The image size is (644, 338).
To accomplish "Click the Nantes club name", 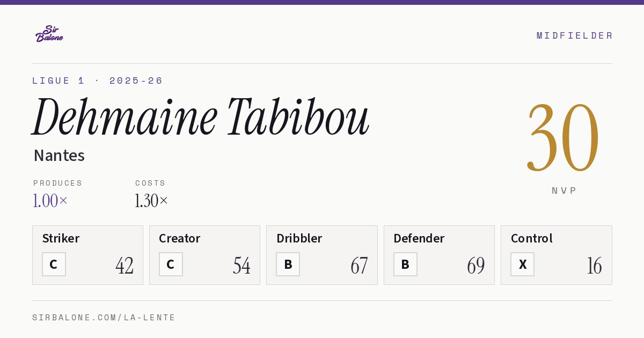I will pyautogui.click(x=59, y=156).
